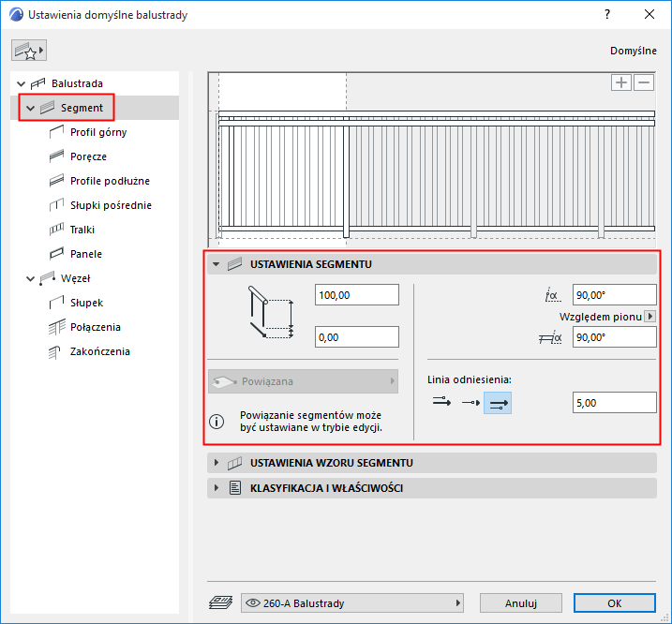This screenshot has width=672, height=624.
Task: Zoom in the preview with plus button
Action: coord(621,82)
